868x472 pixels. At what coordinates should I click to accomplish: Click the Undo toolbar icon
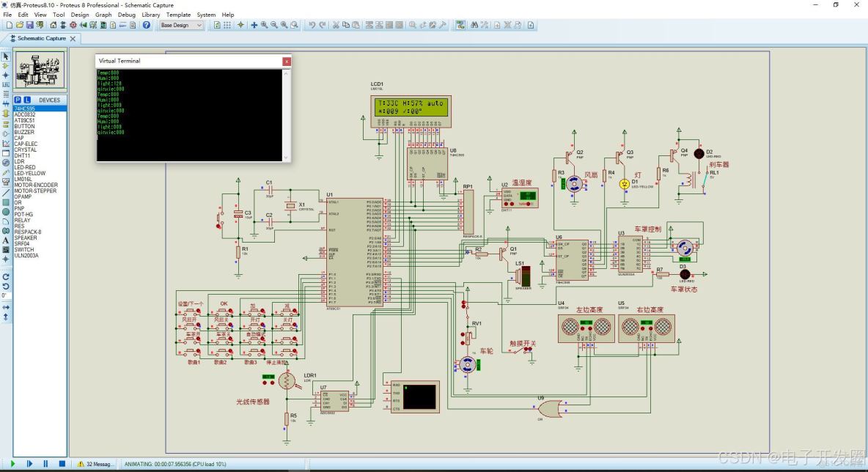click(x=312, y=25)
